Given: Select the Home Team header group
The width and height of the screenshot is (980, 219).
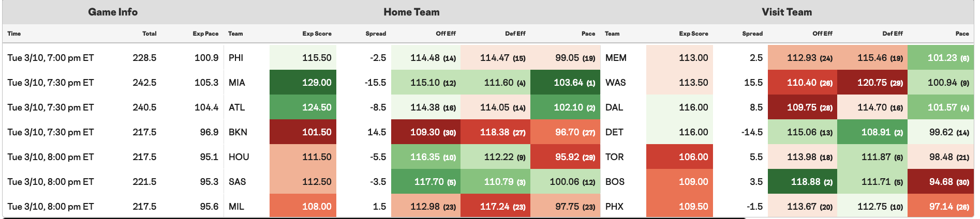Looking at the screenshot, I should [411, 12].
